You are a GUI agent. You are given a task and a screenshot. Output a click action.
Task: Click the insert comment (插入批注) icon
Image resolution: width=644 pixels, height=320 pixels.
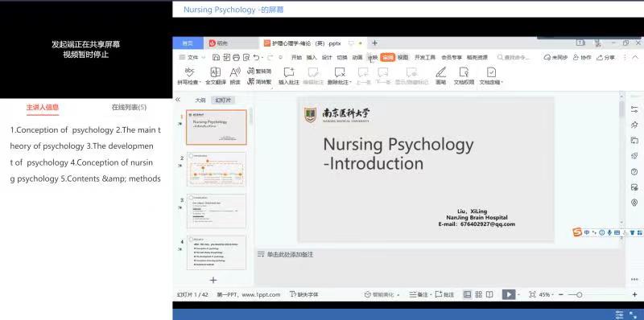[289, 72]
